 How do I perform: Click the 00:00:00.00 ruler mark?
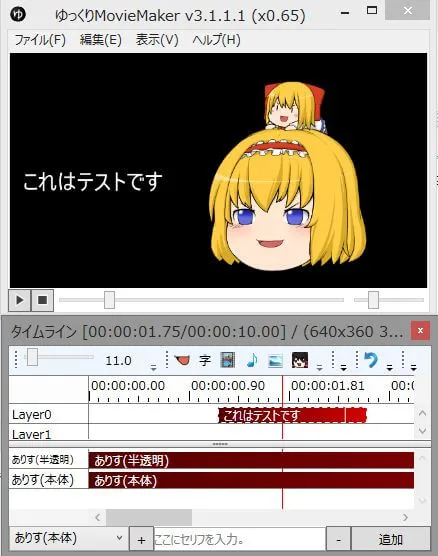128,385
